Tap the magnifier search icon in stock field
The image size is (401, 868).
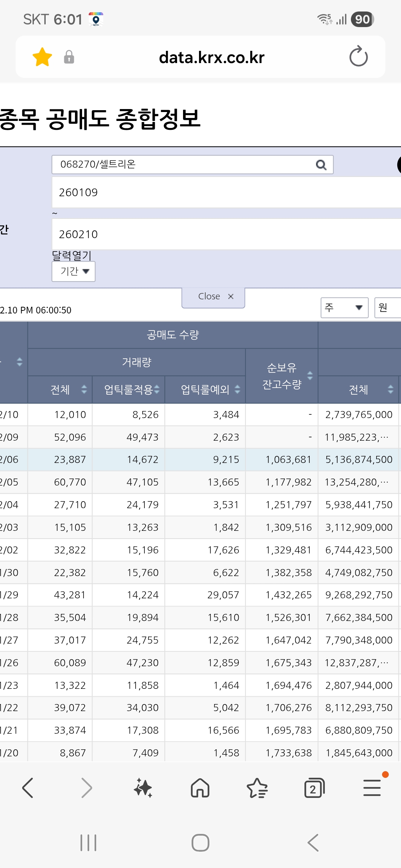coord(321,165)
